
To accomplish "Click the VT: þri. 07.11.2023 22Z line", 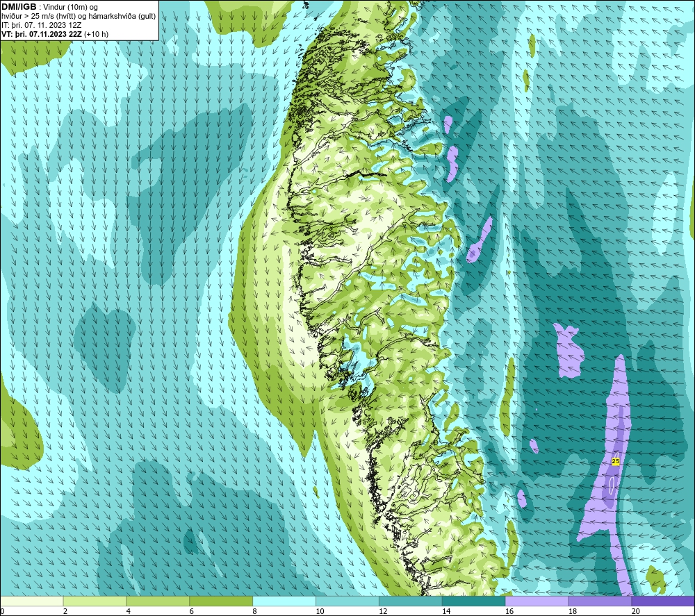I will coord(54,34).
